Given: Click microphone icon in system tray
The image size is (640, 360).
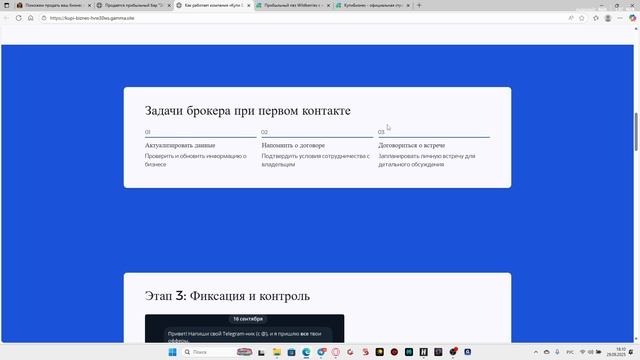Looking at the screenshot, I should click(x=557, y=352).
